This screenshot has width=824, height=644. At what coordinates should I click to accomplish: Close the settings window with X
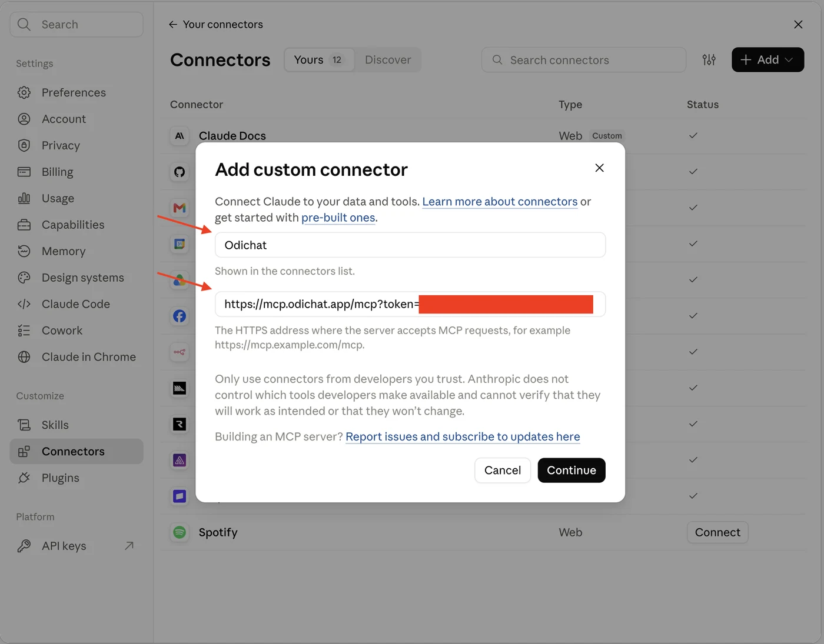click(x=798, y=24)
